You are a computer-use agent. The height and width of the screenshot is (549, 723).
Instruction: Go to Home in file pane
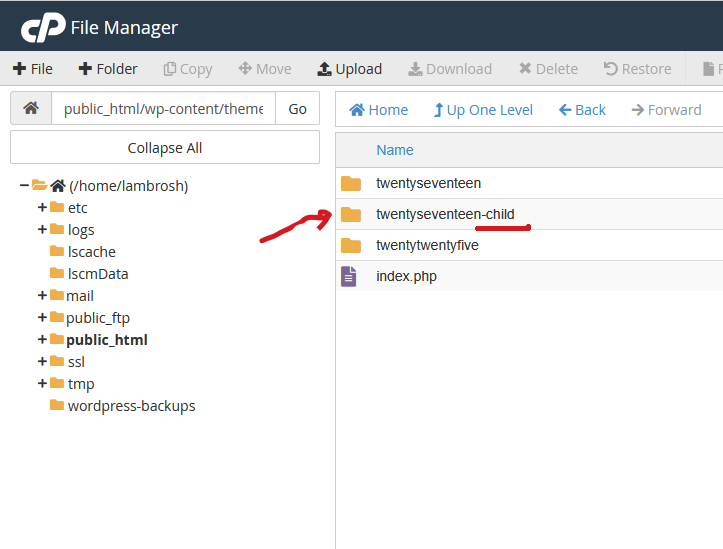point(378,110)
